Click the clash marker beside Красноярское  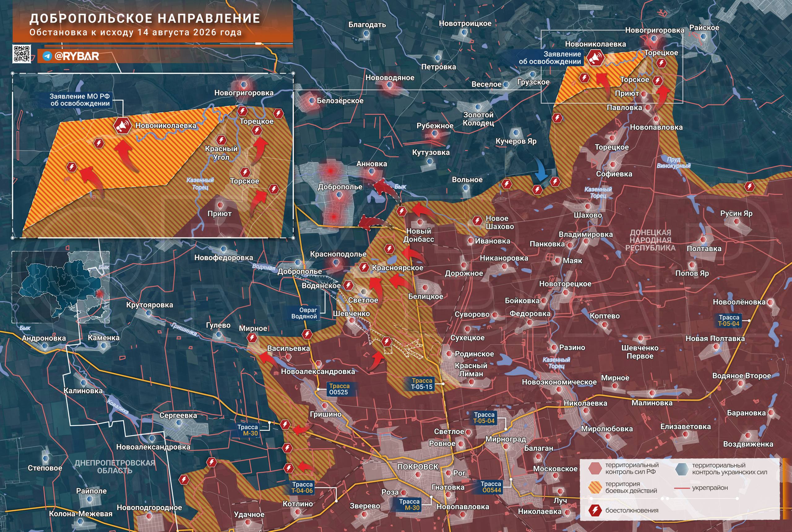pyautogui.click(x=364, y=268)
